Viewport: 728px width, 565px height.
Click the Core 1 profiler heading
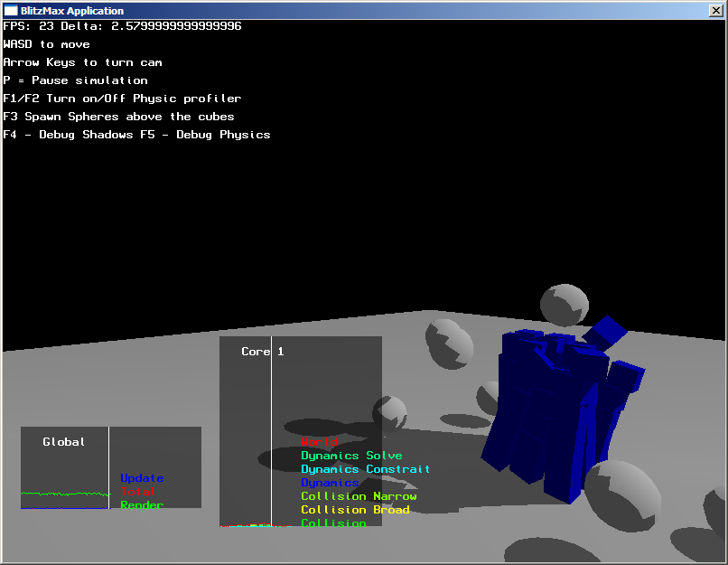pyautogui.click(x=262, y=352)
